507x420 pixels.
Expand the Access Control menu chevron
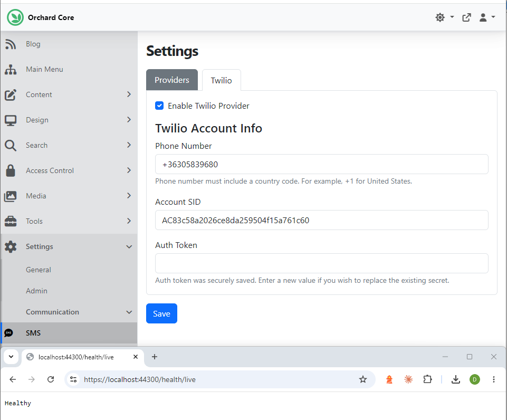(129, 170)
